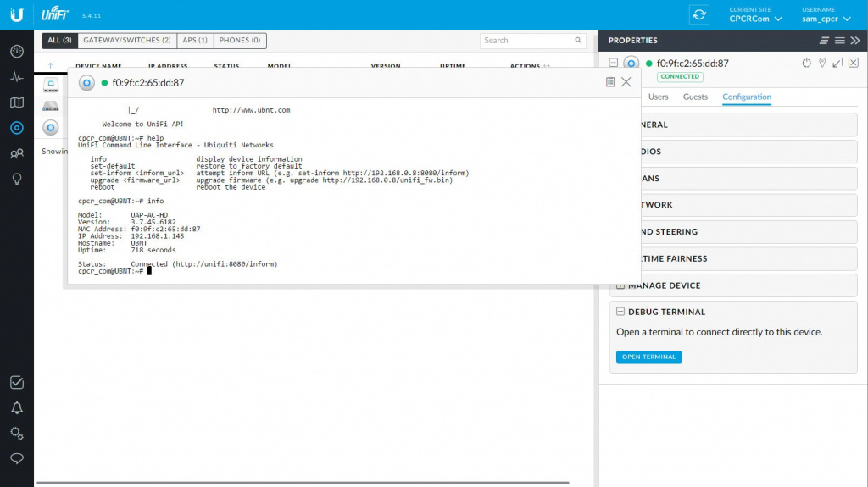The image size is (868, 487).
Task: Open the Dashboard from the sidebar
Action: click(x=16, y=52)
